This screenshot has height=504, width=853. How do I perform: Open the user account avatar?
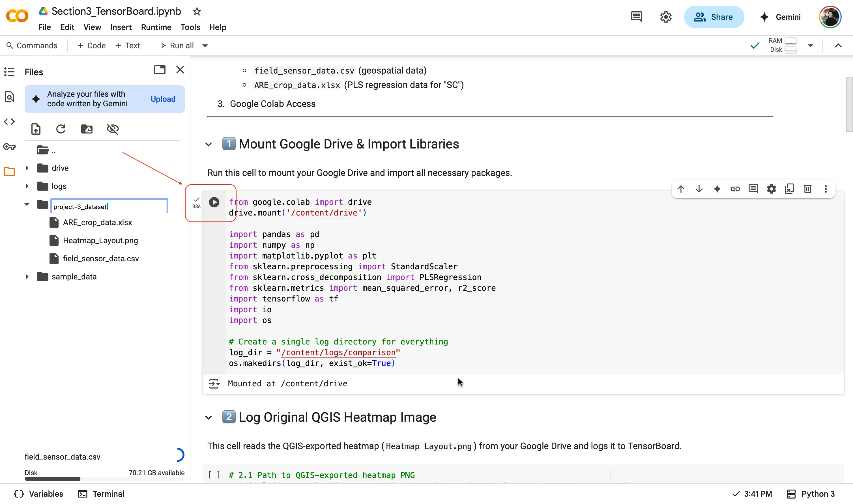(x=830, y=17)
